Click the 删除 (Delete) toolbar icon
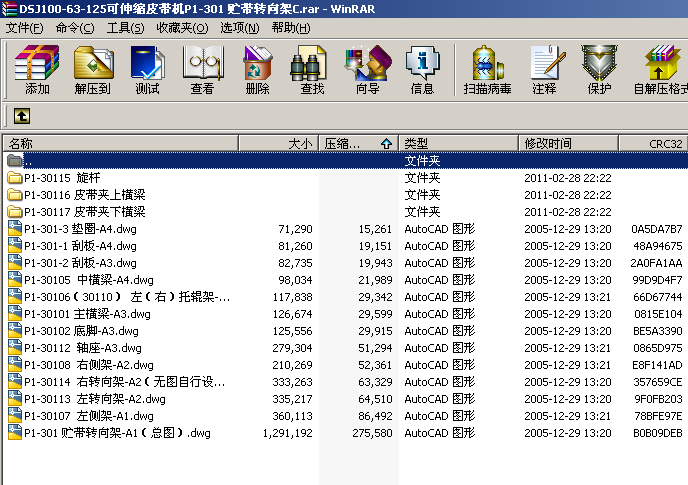This screenshot has width=688, height=485. [x=257, y=70]
